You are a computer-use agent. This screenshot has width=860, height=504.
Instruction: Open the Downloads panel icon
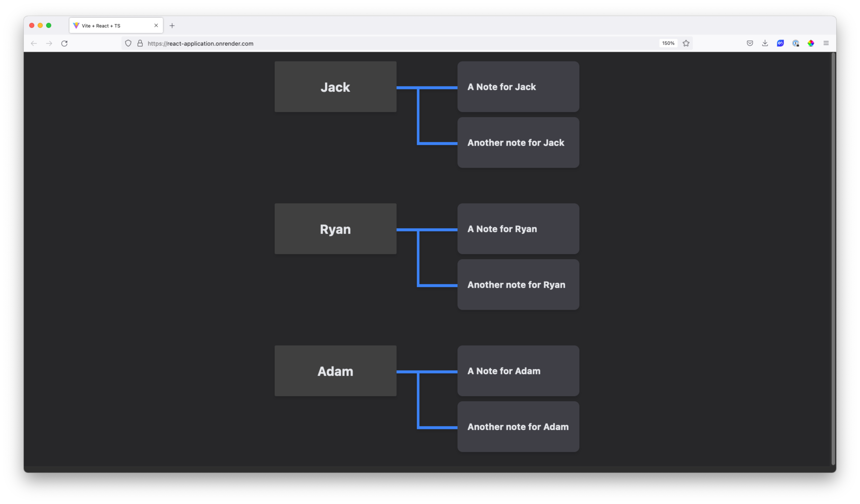pyautogui.click(x=765, y=43)
